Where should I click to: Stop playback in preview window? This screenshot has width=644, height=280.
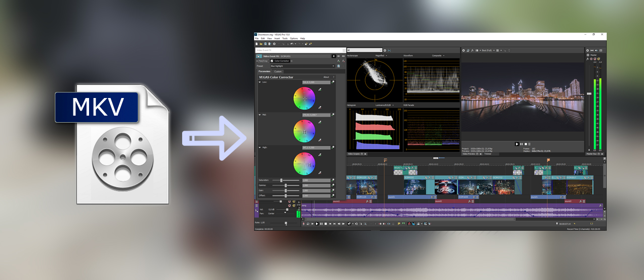[525, 144]
